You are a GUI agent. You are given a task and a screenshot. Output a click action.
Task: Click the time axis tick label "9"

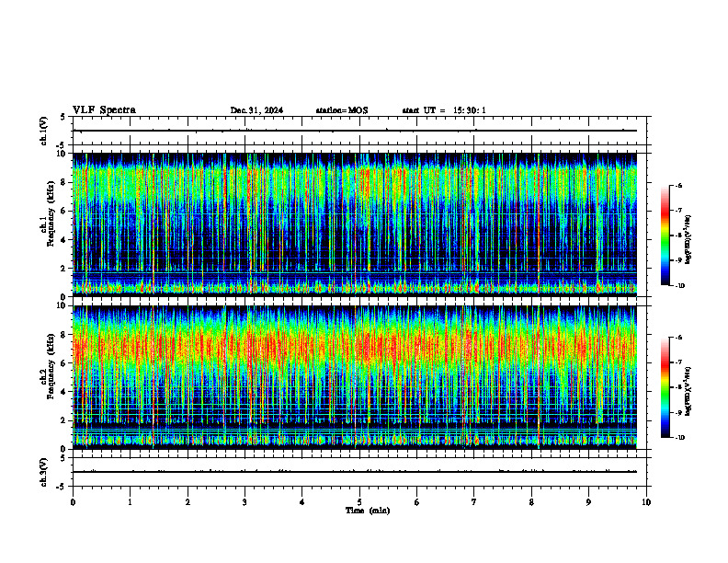(x=588, y=502)
